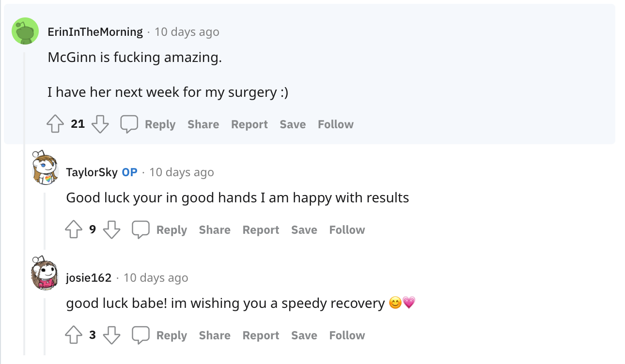Viewport: 625px width, 364px height.
Task: Upvote josie162's comment
Action: 74,335
